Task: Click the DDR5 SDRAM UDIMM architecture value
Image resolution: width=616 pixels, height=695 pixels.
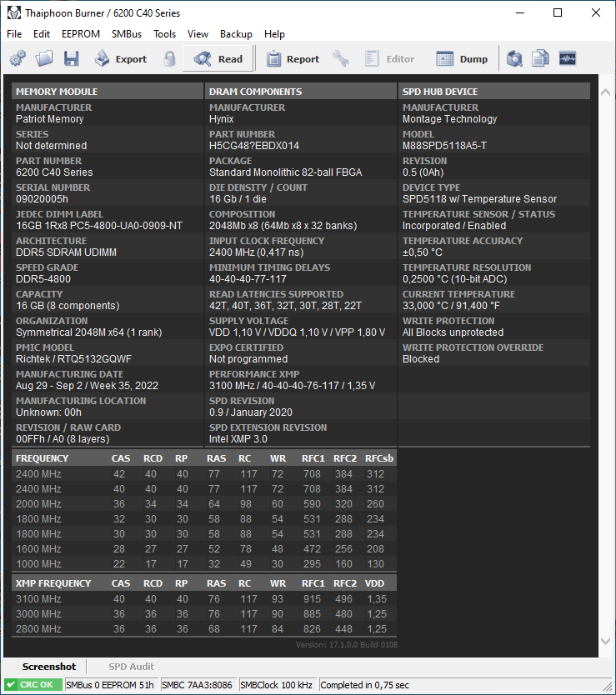Action: pyautogui.click(x=66, y=252)
